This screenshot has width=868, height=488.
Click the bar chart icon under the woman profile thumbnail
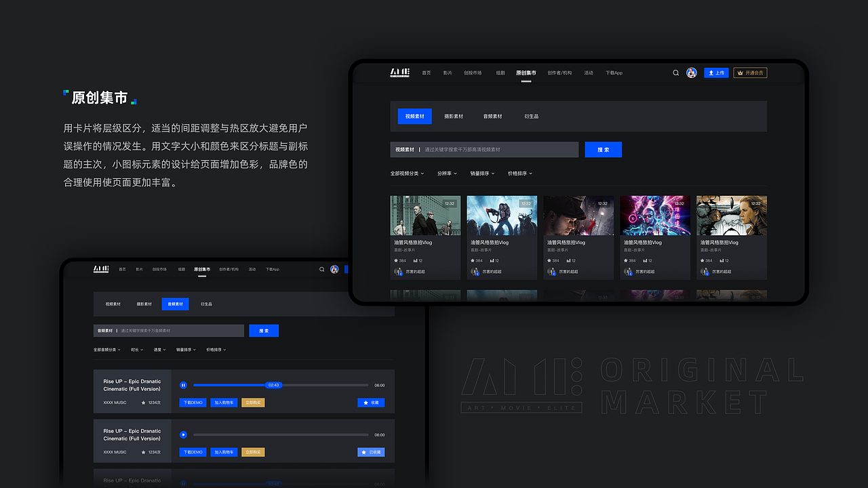click(x=722, y=260)
